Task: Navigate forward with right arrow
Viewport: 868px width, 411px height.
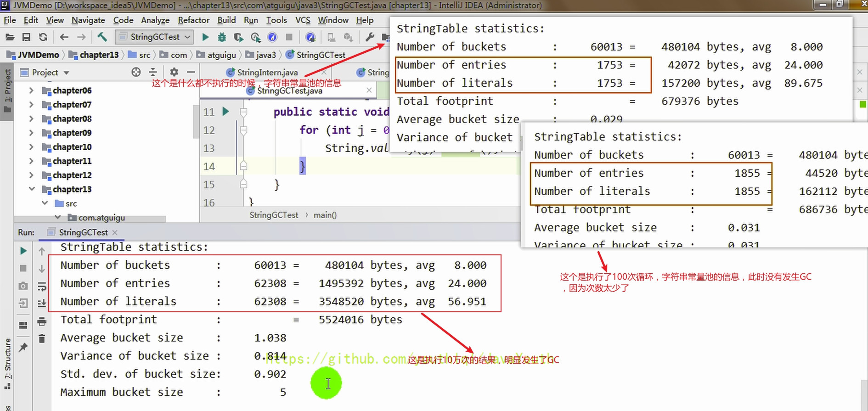Action: coord(81,37)
